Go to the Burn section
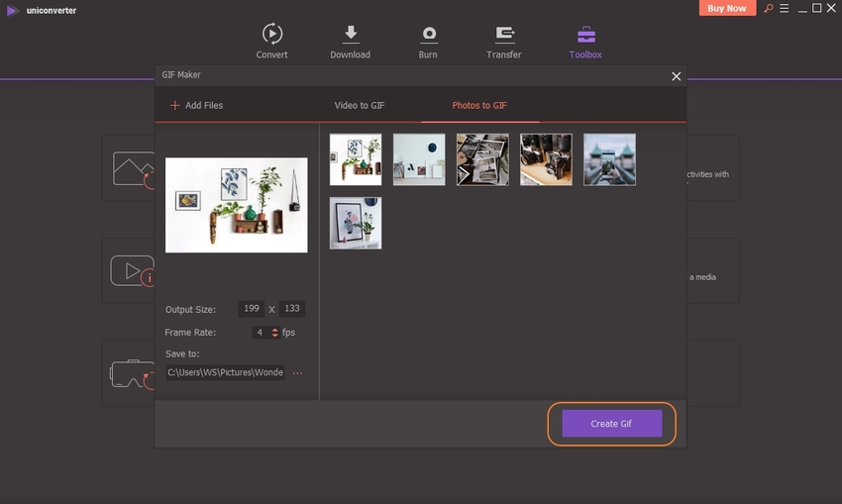This screenshot has height=504, width=842. tap(429, 42)
